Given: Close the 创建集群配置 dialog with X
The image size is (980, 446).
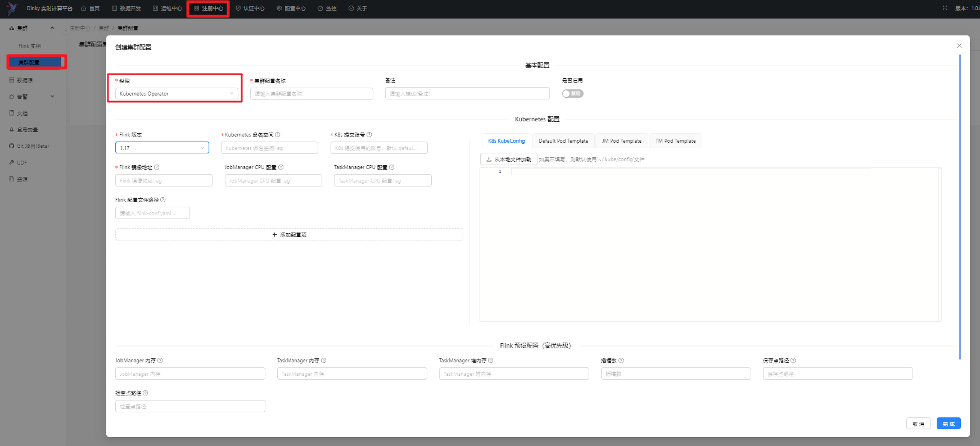Looking at the screenshot, I should [x=959, y=45].
